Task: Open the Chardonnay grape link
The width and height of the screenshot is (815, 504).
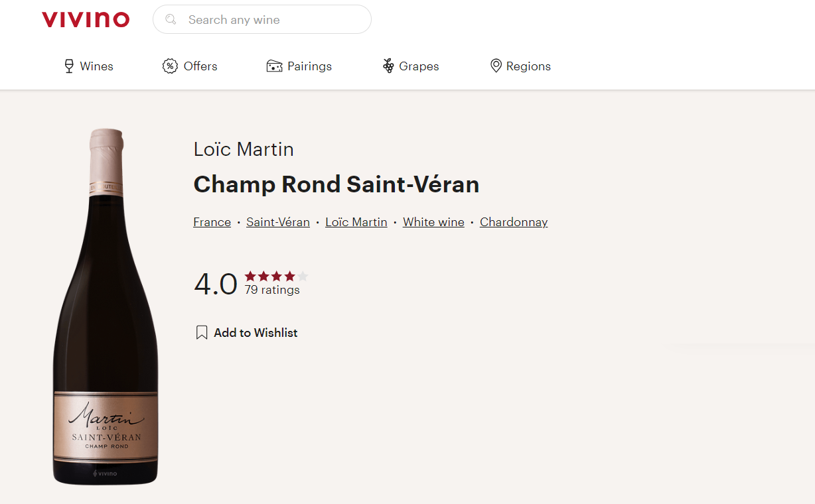Action: point(514,222)
